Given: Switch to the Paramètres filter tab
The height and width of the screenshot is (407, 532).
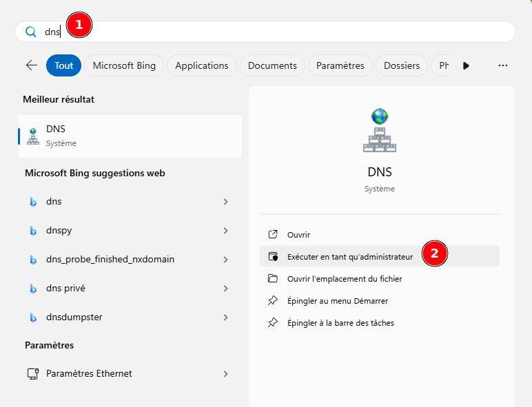Looking at the screenshot, I should (340, 65).
